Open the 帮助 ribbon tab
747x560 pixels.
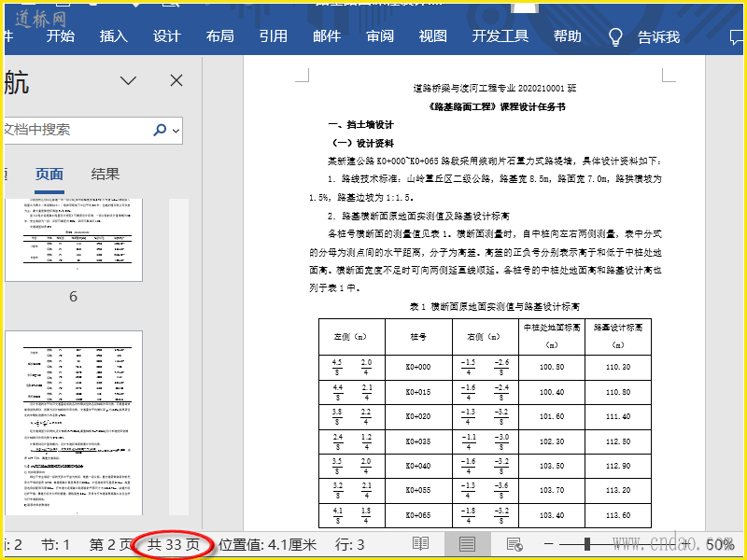[x=568, y=36]
